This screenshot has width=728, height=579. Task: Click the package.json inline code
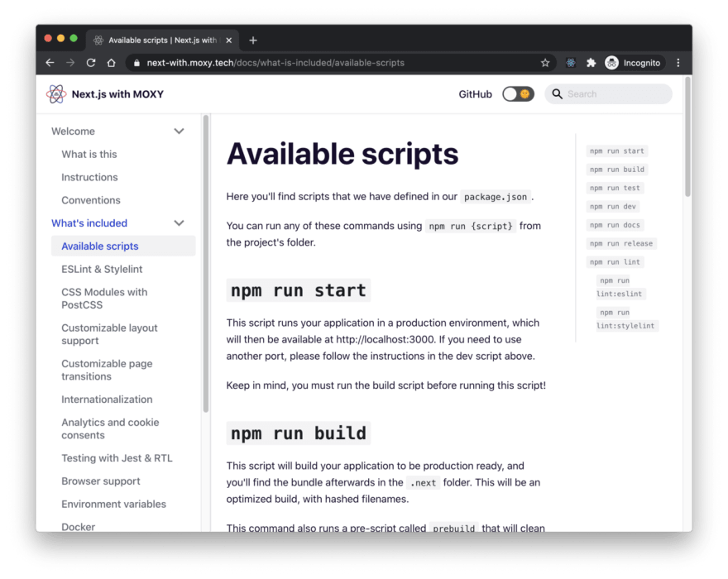click(x=496, y=197)
